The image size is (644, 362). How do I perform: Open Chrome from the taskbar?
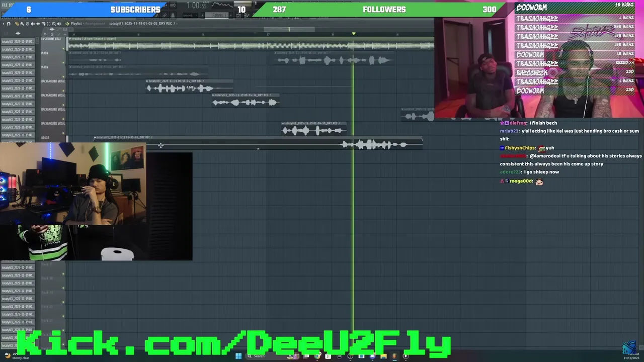(x=317, y=356)
